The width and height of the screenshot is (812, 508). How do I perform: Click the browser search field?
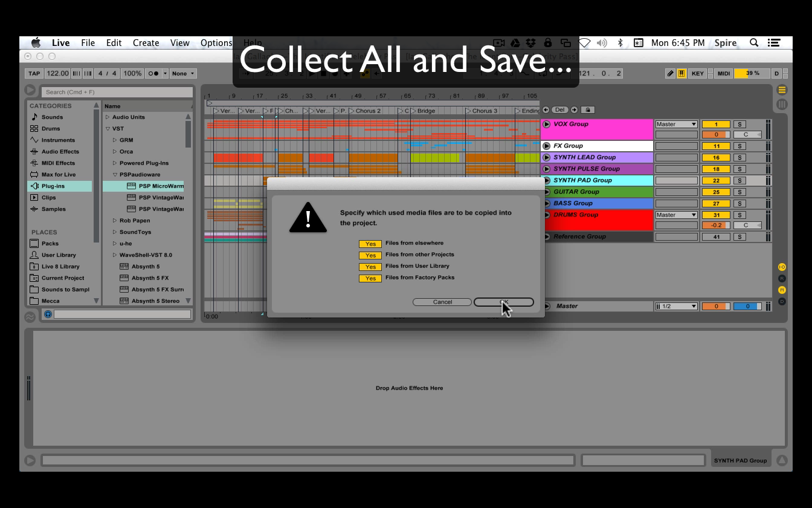click(x=116, y=92)
